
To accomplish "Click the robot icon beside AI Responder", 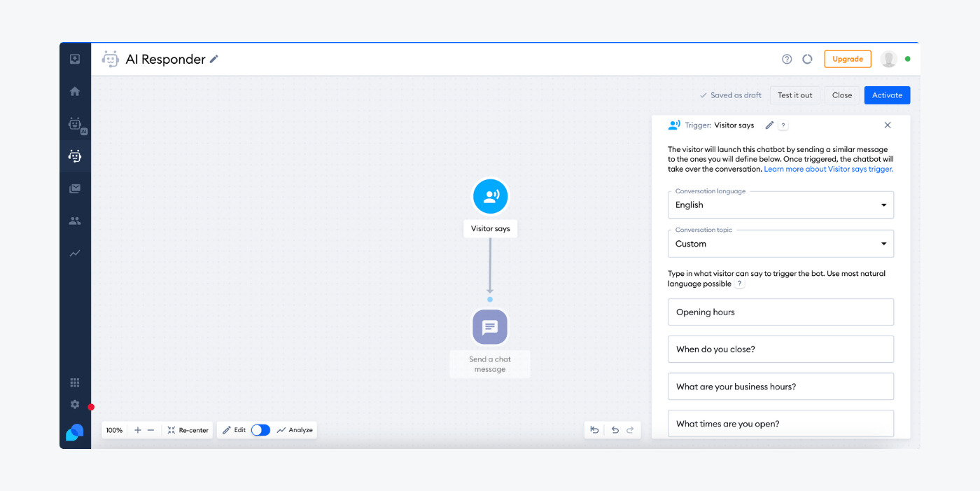I will click(110, 59).
